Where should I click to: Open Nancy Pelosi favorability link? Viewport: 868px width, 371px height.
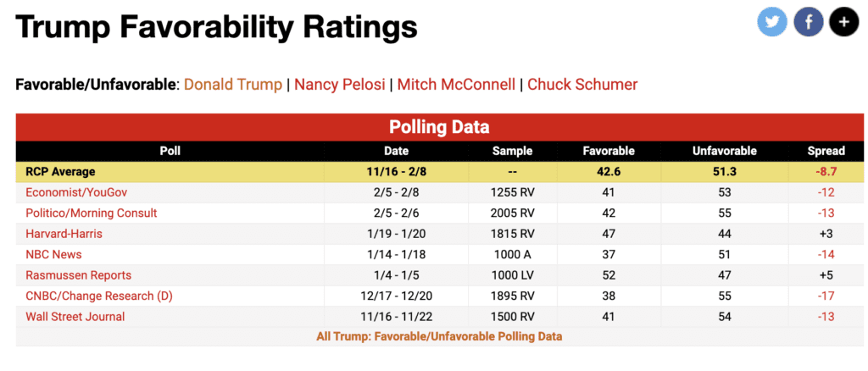(337, 85)
